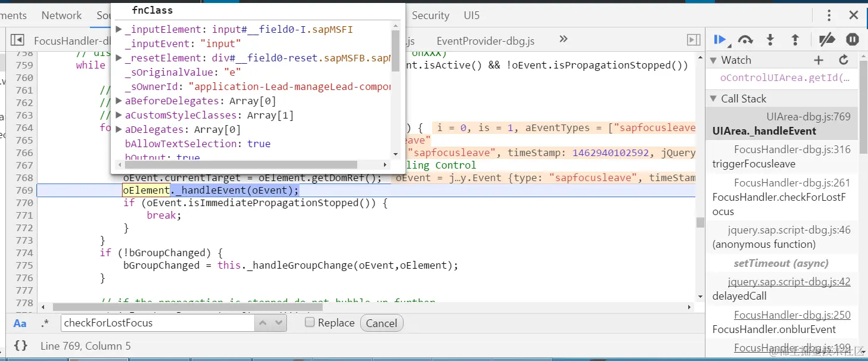This screenshot has height=361, width=868.
Task: Set breakpoint on line 775
Action: click(24, 265)
